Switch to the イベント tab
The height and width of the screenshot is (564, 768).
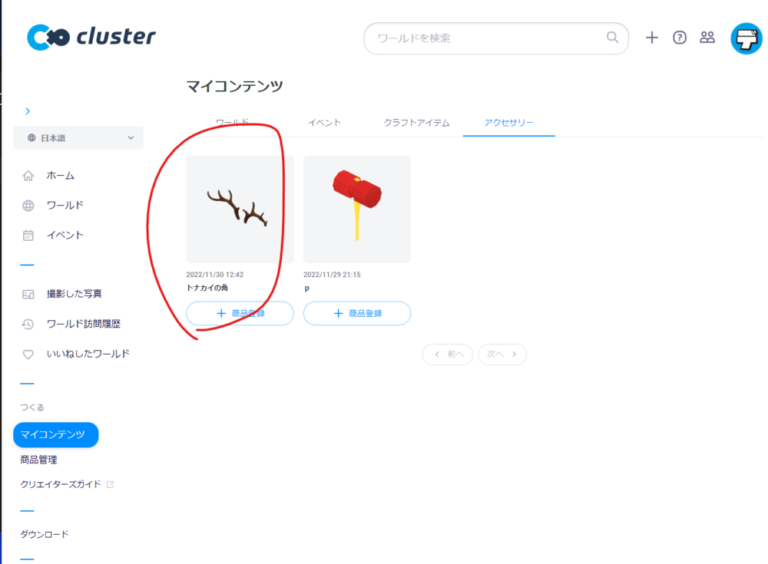click(324, 123)
